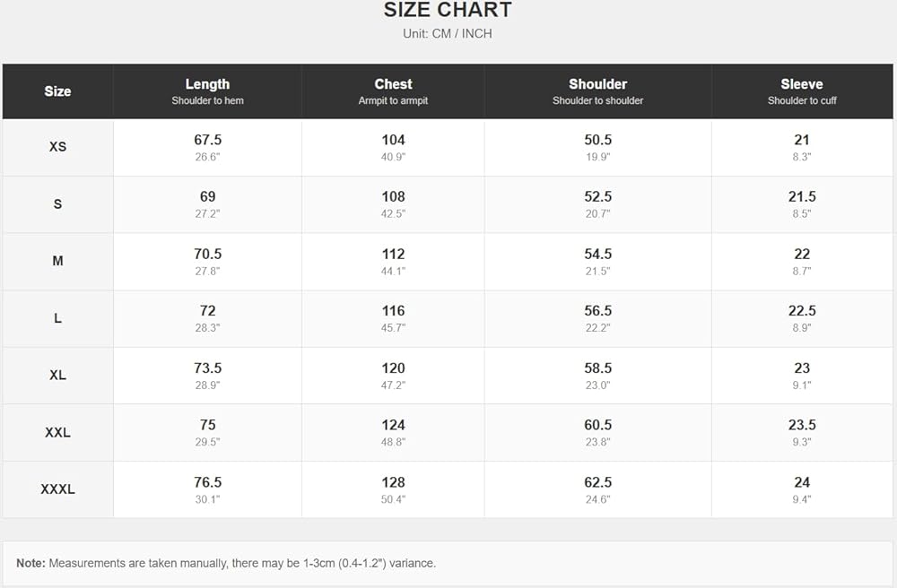Click the SIZE CHART title
Image resolution: width=897 pixels, height=588 pixels.
coord(448,10)
